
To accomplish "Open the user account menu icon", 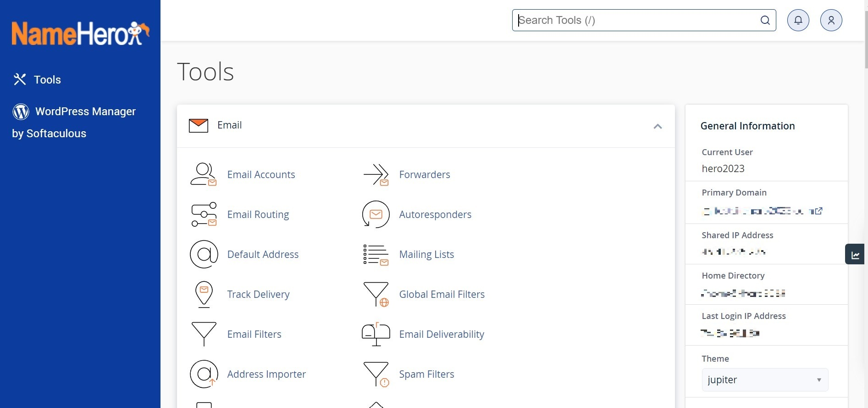I will (x=831, y=20).
